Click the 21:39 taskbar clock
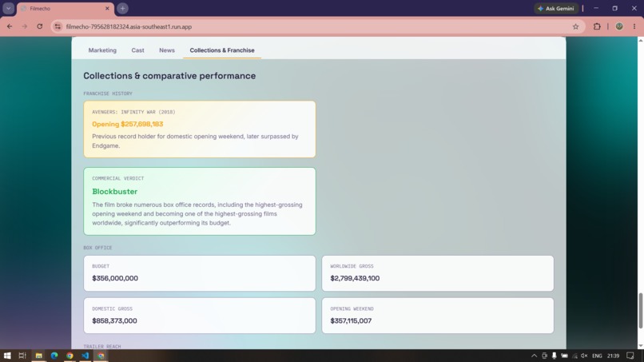The image size is (644, 362). pos(613,356)
